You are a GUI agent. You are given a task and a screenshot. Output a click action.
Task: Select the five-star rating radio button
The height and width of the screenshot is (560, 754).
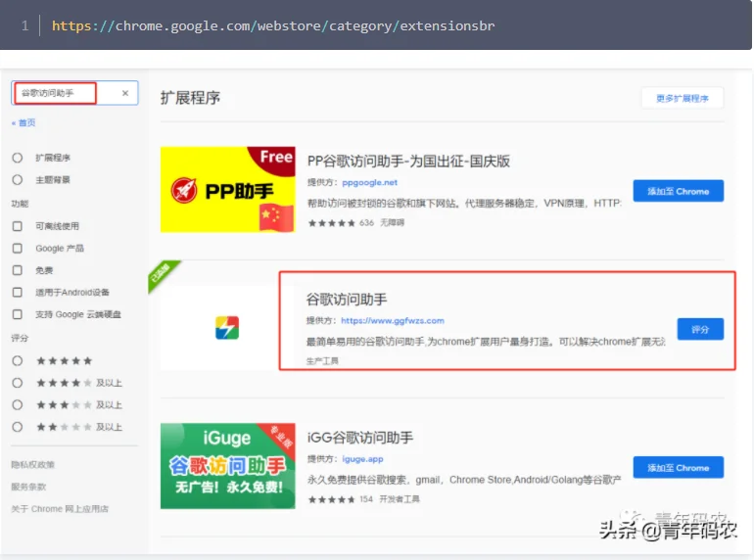pyautogui.click(x=18, y=361)
